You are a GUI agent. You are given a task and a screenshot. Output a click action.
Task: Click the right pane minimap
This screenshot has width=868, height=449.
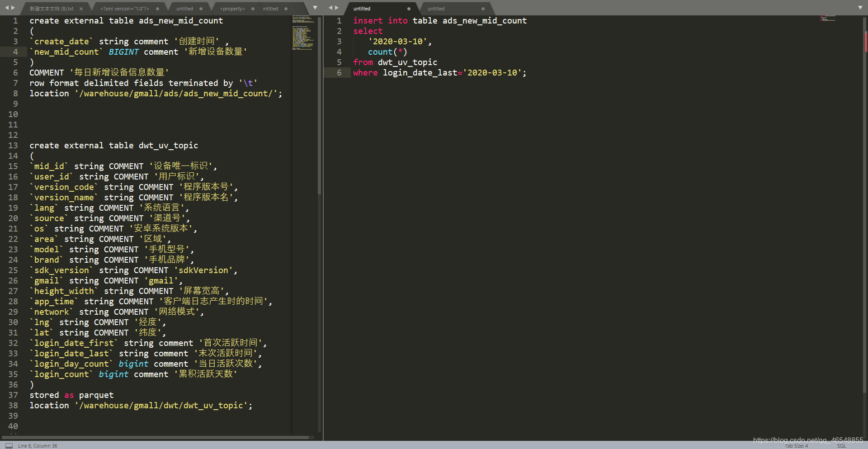[x=828, y=18]
